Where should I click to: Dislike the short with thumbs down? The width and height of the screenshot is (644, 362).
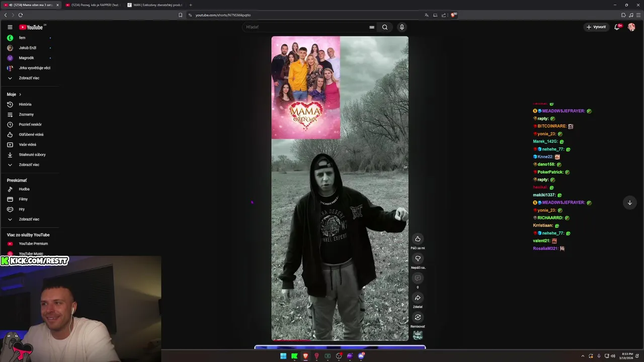pos(418,258)
